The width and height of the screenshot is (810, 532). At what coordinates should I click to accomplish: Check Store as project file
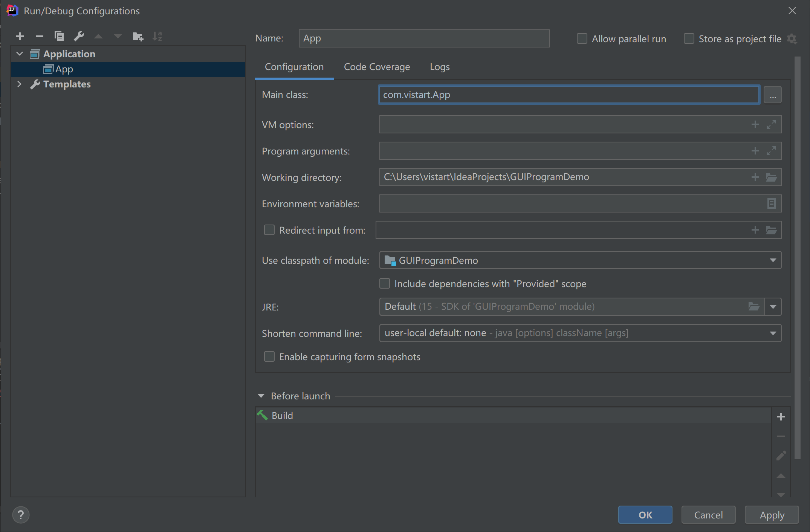click(x=689, y=39)
